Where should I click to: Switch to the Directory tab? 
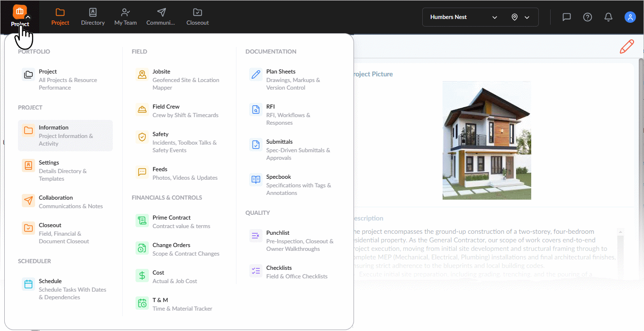(x=93, y=17)
